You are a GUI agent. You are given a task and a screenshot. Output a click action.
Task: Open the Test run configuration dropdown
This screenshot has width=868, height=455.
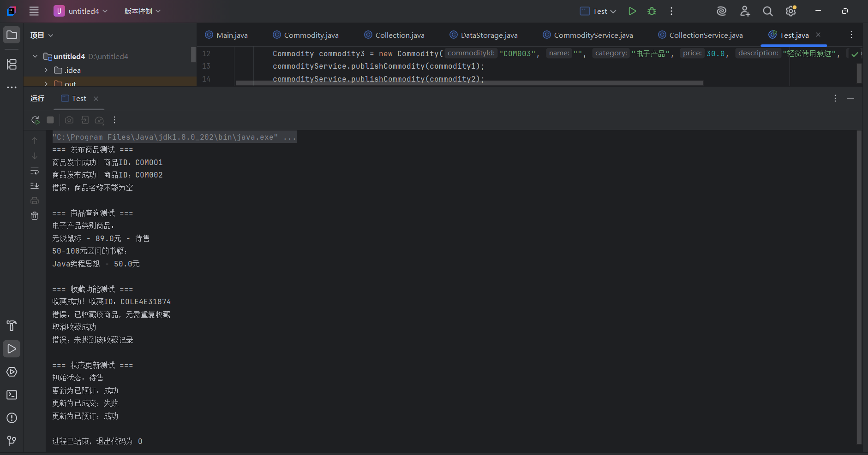pyautogui.click(x=598, y=11)
